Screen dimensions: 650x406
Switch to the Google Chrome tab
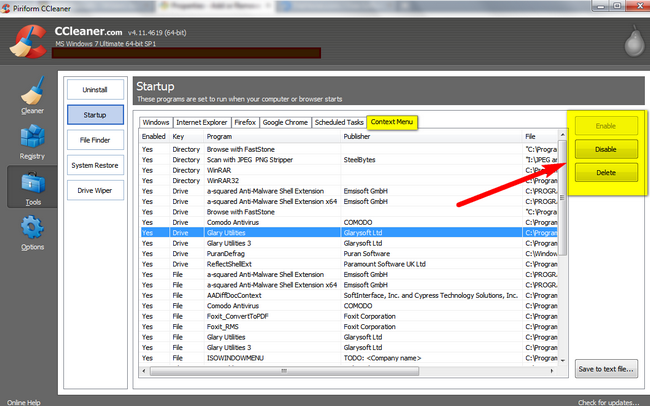(x=285, y=122)
